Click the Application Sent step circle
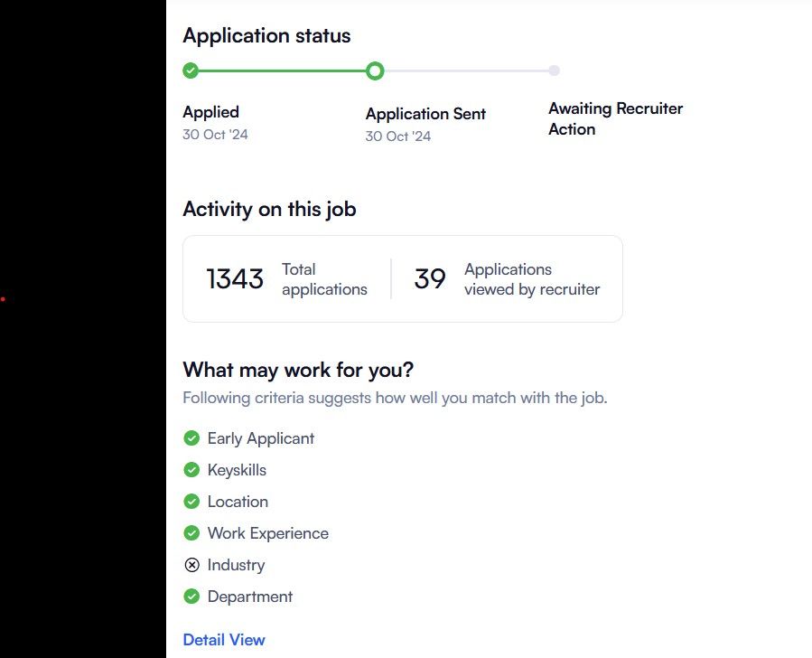This screenshot has height=658, width=812. pyautogui.click(x=375, y=70)
